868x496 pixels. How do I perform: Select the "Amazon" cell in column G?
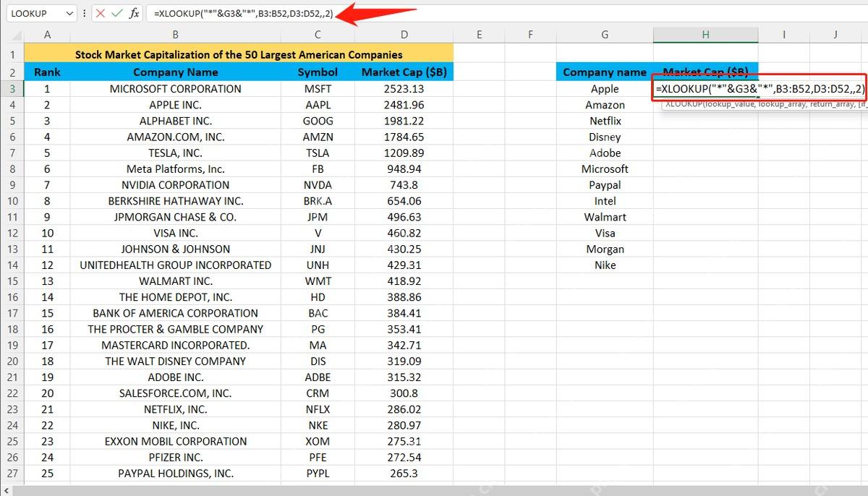[605, 105]
